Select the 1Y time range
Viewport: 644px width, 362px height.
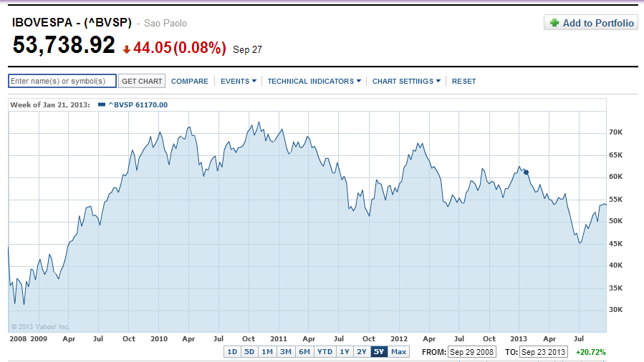(x=344, y=352)
